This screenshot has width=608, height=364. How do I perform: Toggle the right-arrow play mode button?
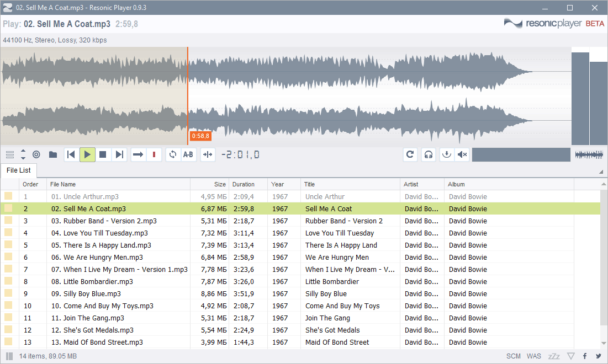(x=138, y=154)
